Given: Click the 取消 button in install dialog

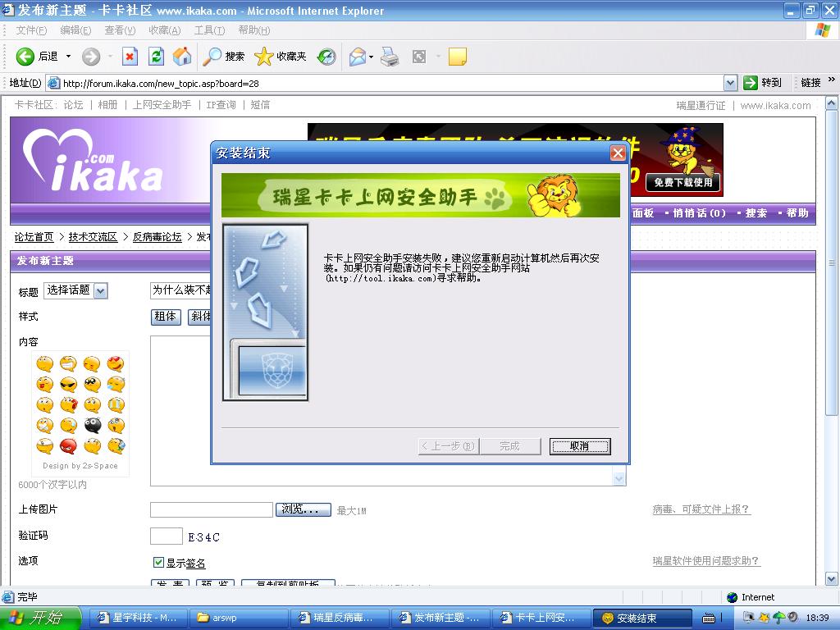Looking at the screenshot, I should (x=580, y=445).
